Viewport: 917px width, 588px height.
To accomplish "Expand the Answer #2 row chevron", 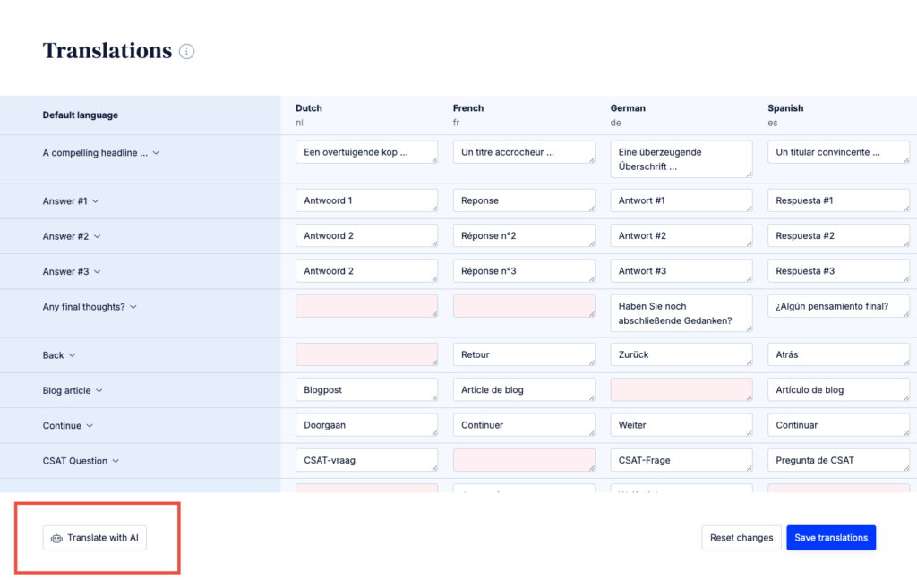I will [x=97, y=236].
